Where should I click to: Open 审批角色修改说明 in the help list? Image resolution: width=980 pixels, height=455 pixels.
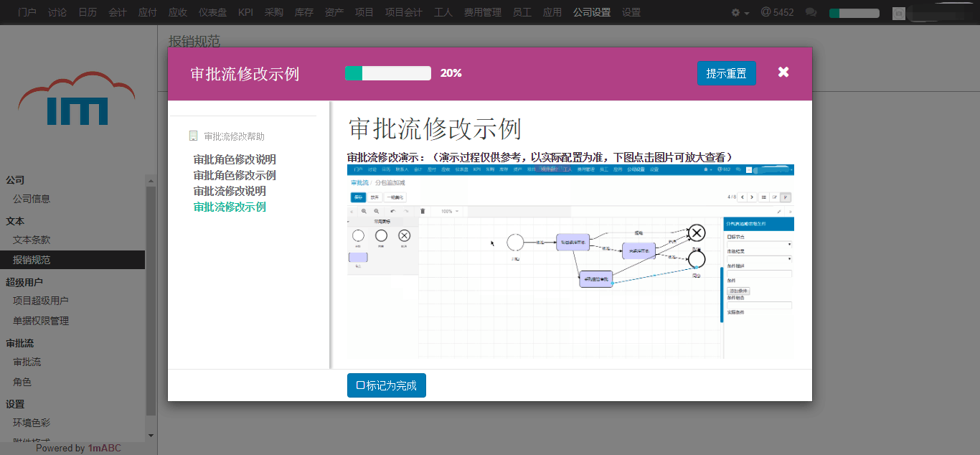point(235,159)
